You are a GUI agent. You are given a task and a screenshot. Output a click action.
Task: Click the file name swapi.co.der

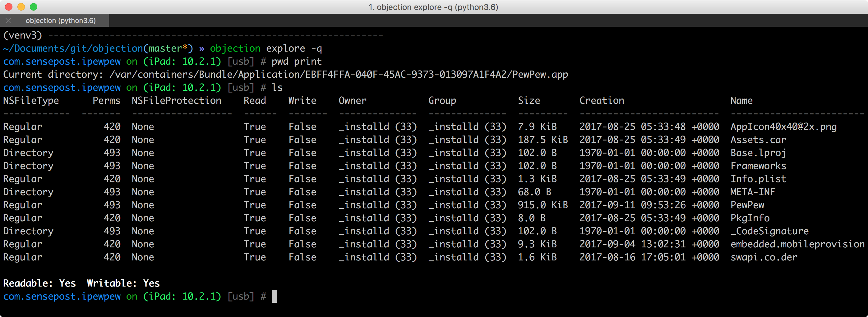pyautogui.click(x=764, y=257)
